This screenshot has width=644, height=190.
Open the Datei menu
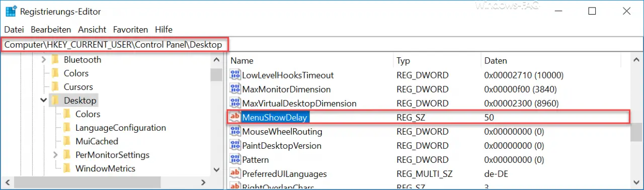pos(14,30)
